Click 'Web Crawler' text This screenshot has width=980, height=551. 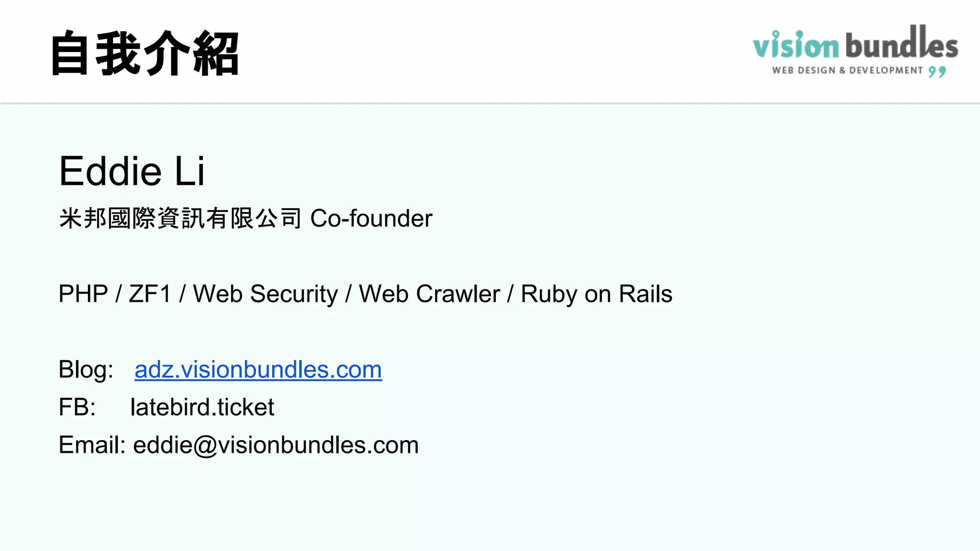pos(429,294)
